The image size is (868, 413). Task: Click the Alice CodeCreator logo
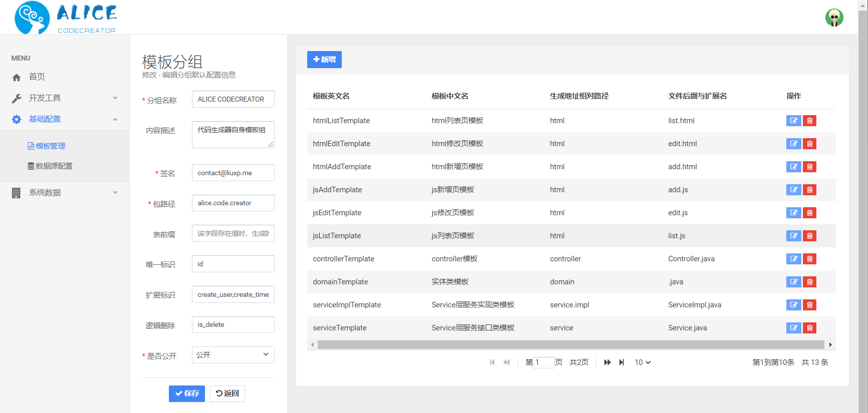pos(66,18)
